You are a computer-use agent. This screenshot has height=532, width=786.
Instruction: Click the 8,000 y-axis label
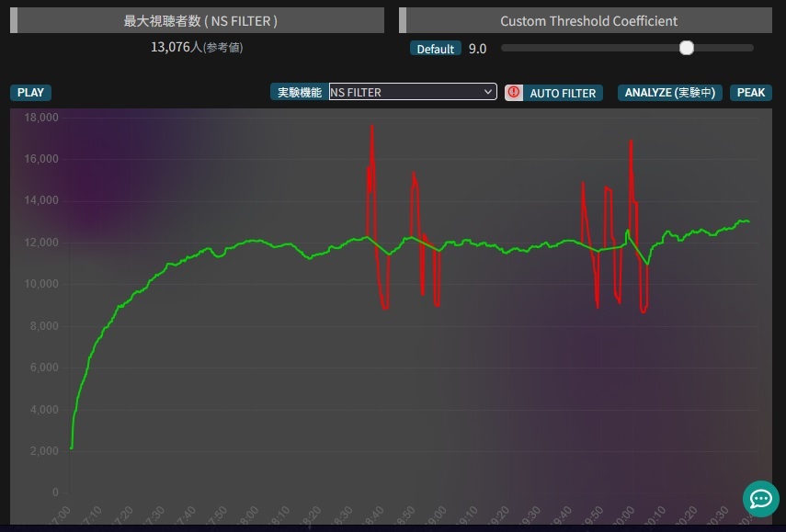tap(44, 326)
